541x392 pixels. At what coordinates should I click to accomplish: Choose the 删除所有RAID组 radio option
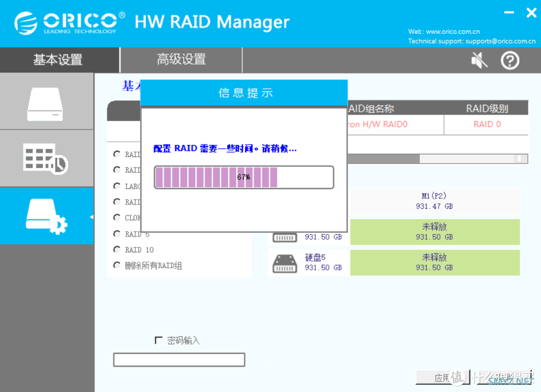click(117, 265)
